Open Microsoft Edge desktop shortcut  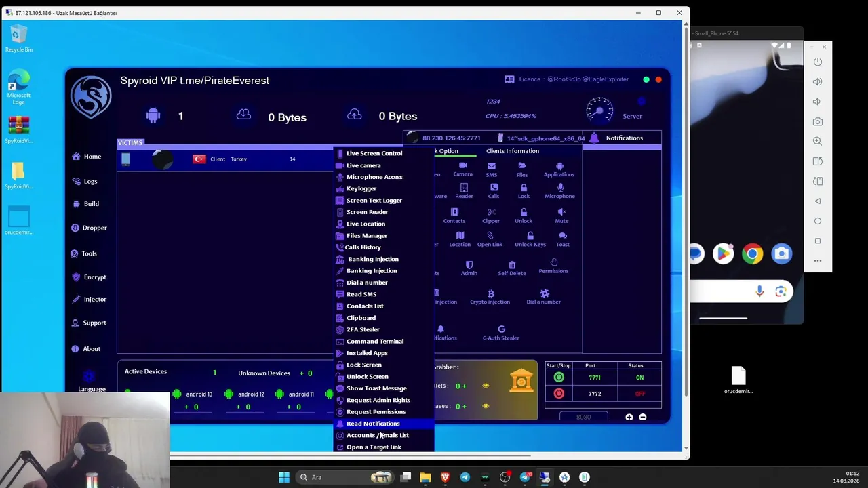coord(19,87)
